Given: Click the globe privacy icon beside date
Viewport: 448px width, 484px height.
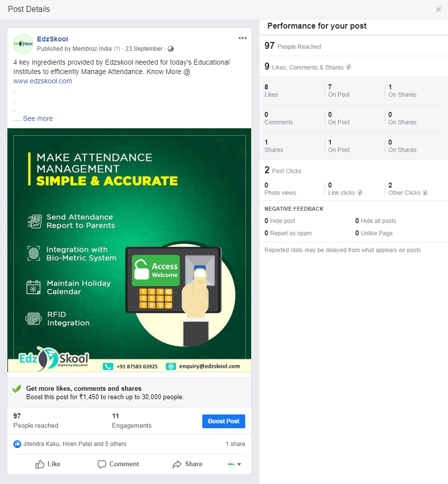Looking at the screenshot, I should pos(170,49).
